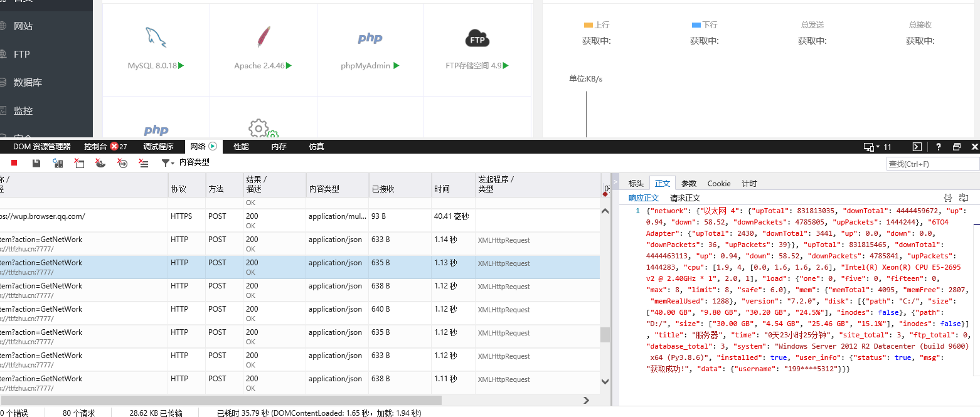Switch to 内存 tab
This screenshot has height=417, width=980.
tap(279, 147)
